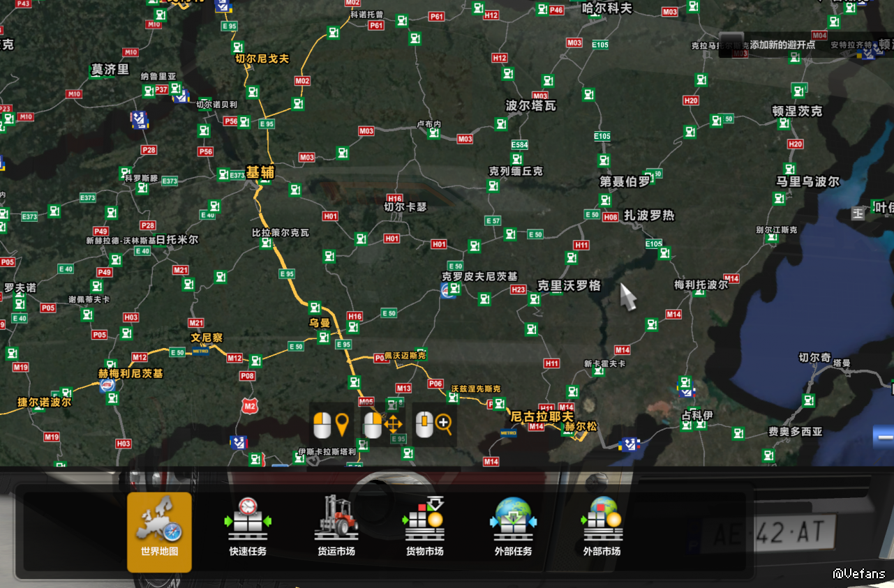Select the METRO store icon under 文尼察
The image size is (894, 588).
click(x=200, y=351)
